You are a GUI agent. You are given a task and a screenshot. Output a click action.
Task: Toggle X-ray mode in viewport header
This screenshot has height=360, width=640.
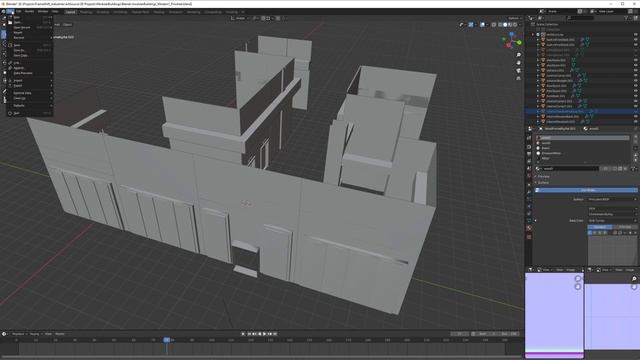(494, 25)
